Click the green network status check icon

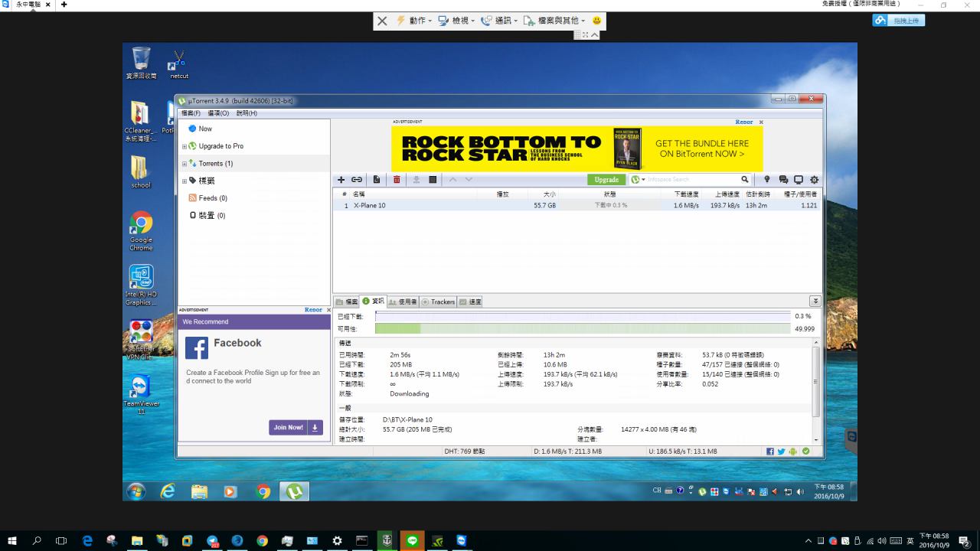click(x=805, y=452)
